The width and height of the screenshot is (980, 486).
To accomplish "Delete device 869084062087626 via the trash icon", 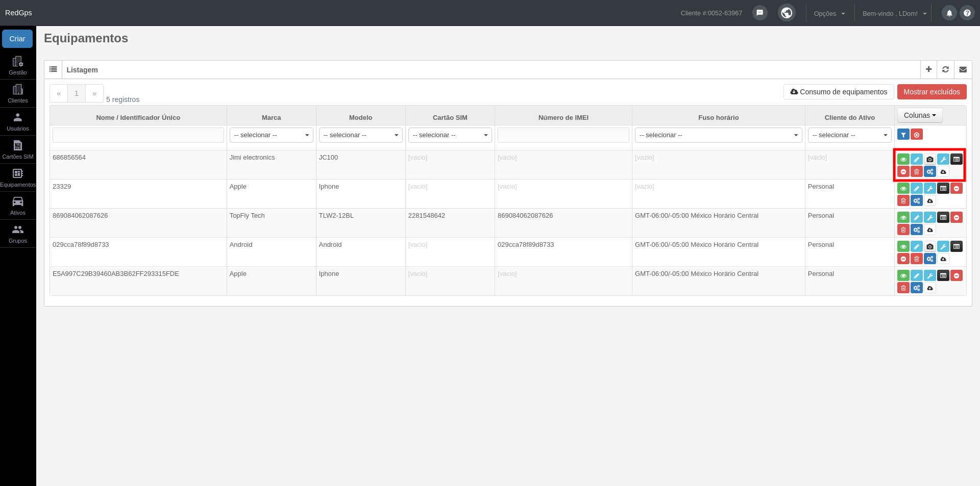I will pos(903,230).
